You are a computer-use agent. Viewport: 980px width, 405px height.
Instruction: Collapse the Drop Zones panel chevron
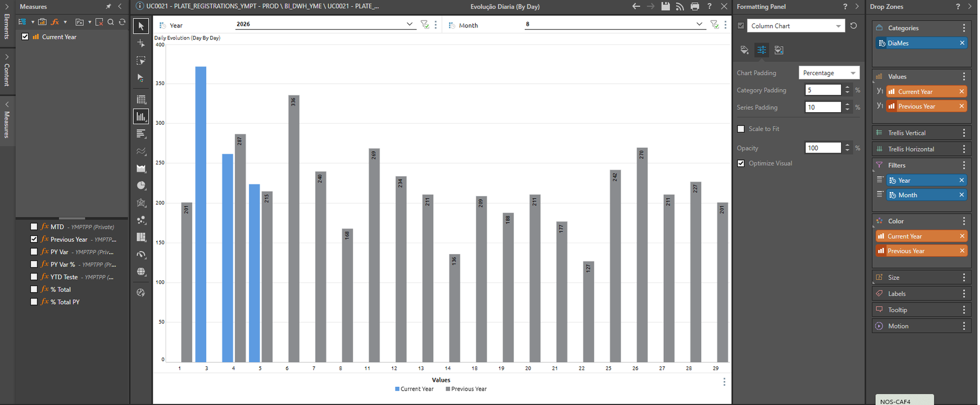point(970,6)
